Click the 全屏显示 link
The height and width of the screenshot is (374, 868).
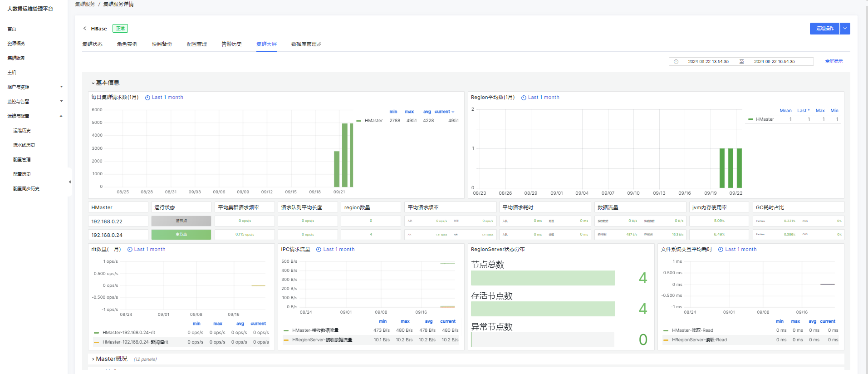[x=834, y=61]
